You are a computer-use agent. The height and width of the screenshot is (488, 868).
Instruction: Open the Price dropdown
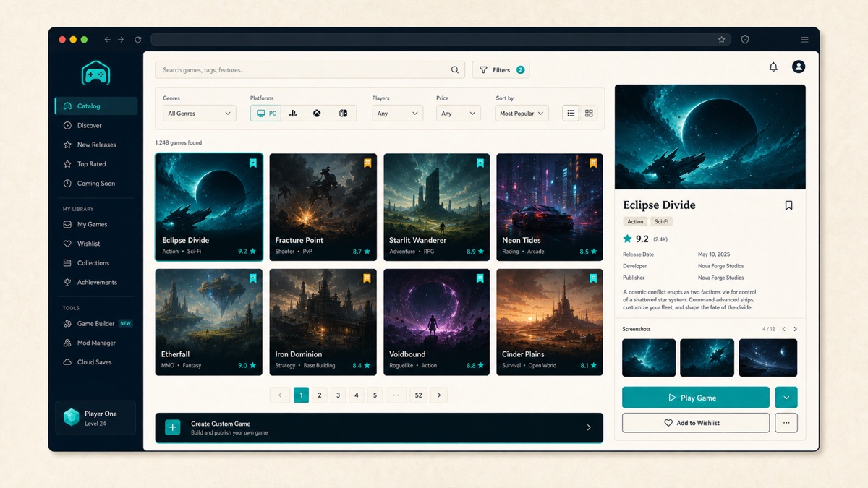pos(459,114)
